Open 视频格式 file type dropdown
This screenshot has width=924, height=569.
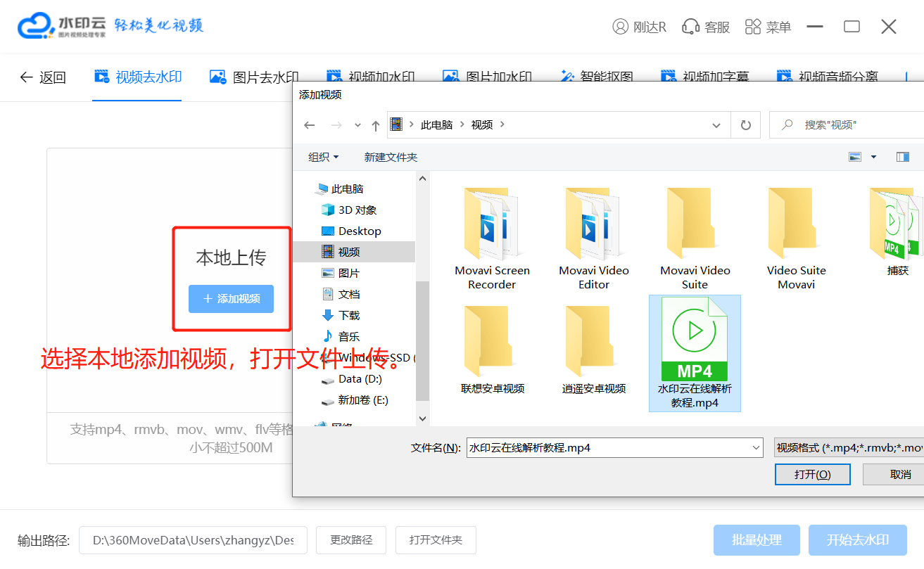(x=849, y=447)
